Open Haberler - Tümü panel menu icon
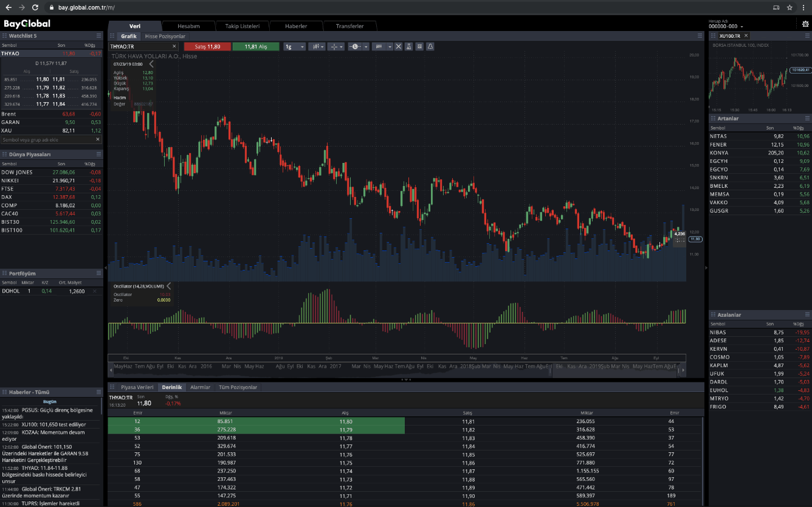812x507 pixels. click(x=98, y=392)
